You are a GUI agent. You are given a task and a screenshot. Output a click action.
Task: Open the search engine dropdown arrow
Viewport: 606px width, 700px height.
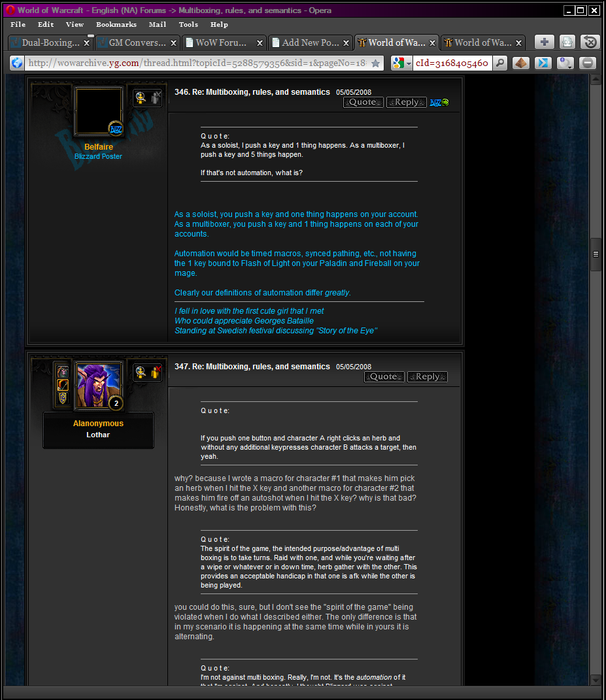[x=409, y=63]
